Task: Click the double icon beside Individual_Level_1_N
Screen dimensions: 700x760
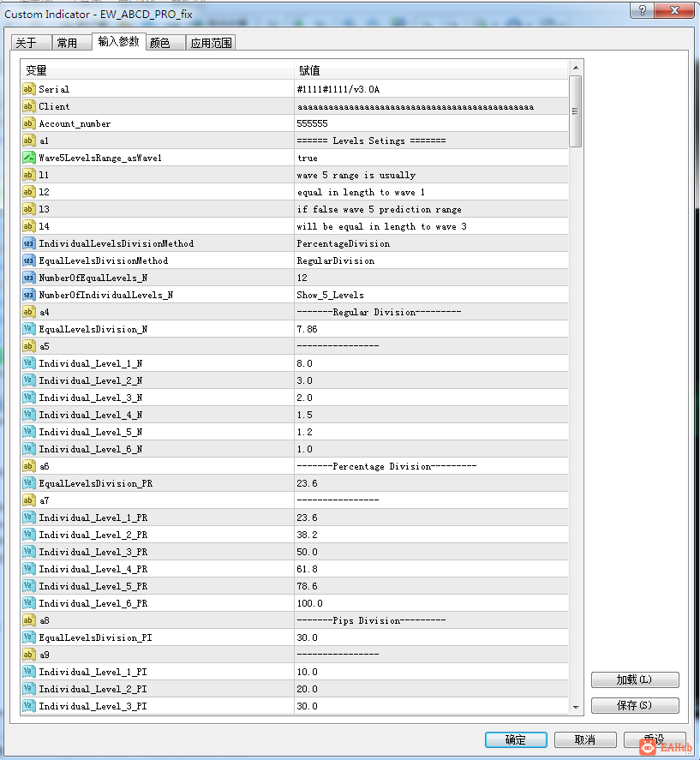Action: [28, 363]
